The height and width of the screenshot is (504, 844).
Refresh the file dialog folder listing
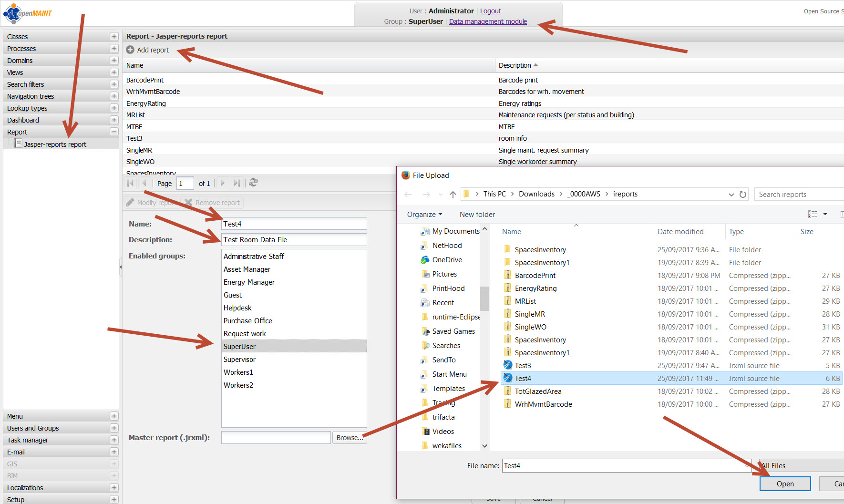tap(742, 194)
